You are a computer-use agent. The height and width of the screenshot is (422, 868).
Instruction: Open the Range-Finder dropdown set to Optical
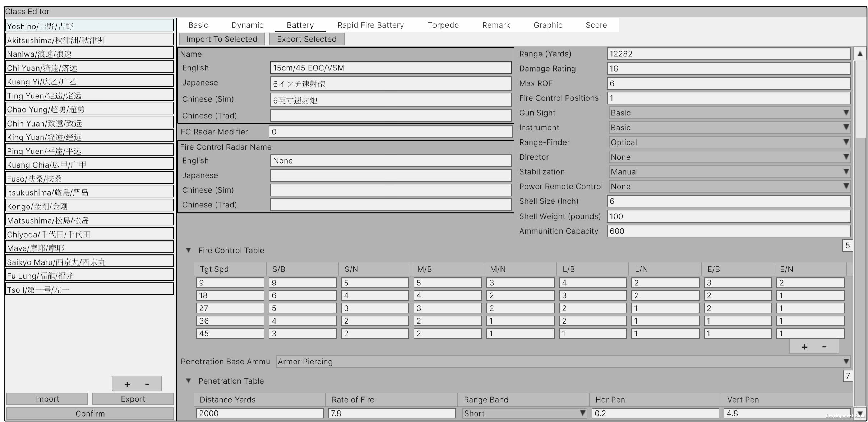point(729,142)
